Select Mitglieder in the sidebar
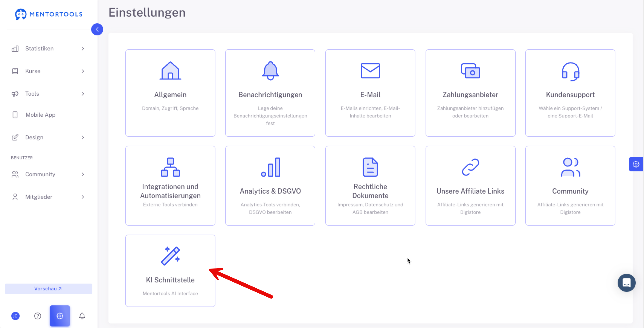644x328 pixels. (x=39, y=197)
